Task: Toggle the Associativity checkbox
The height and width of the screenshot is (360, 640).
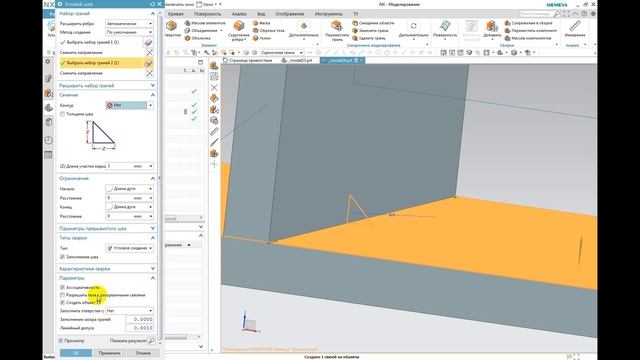Action: 62,287
